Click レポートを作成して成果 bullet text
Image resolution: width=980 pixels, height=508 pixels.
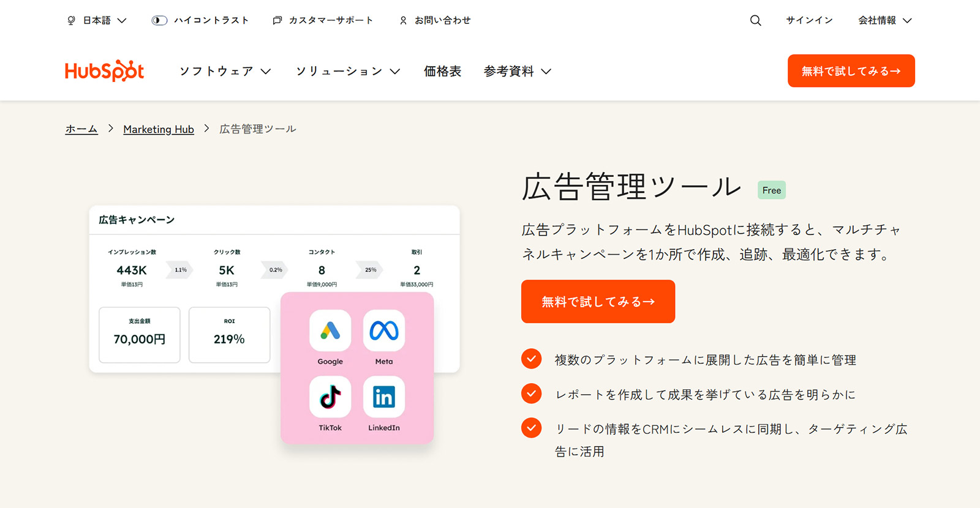[705, 395]
